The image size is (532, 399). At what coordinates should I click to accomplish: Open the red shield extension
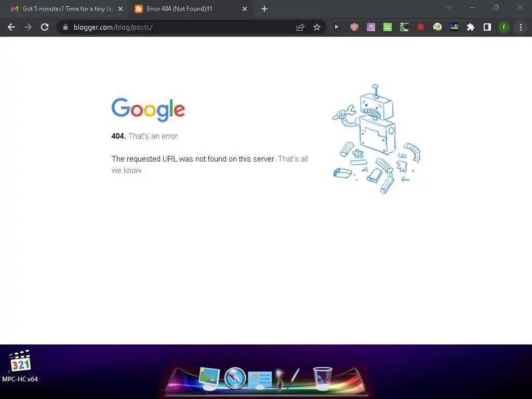pos(354,27)
